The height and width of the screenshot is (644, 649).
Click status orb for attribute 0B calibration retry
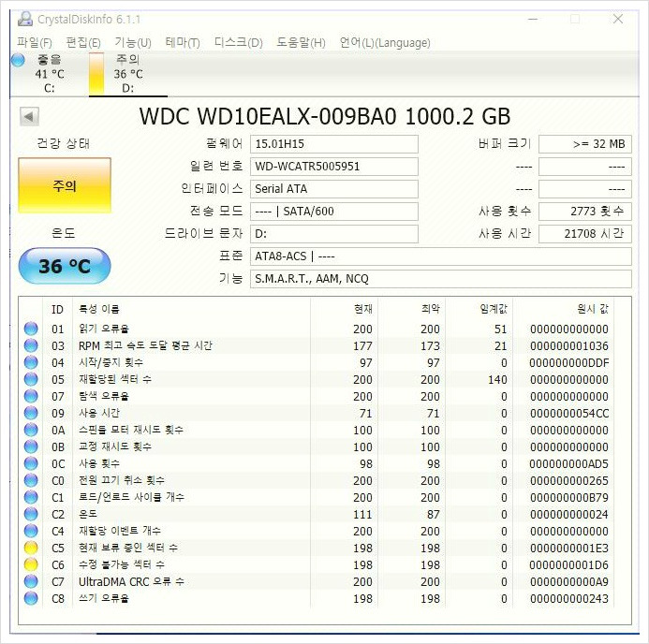point(31,446)
